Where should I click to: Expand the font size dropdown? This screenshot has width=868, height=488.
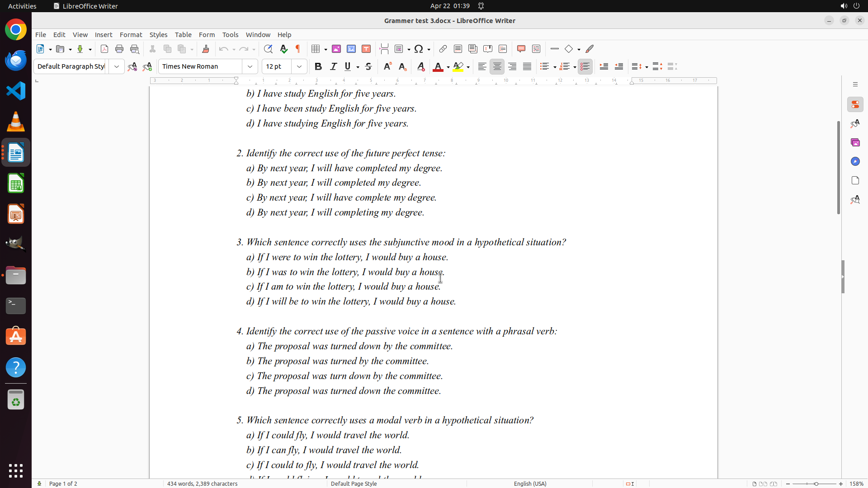pyautogui.click(x=299, y=66)
